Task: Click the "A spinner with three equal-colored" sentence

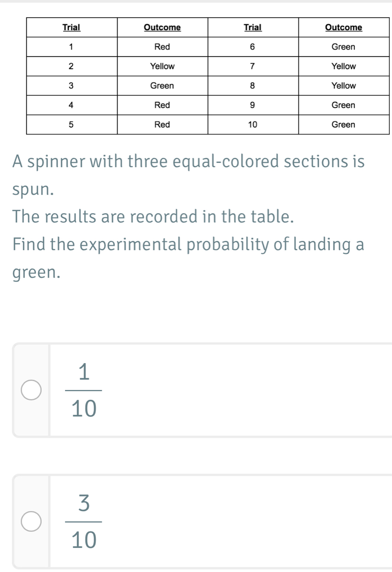Action: tap(188, 162)
